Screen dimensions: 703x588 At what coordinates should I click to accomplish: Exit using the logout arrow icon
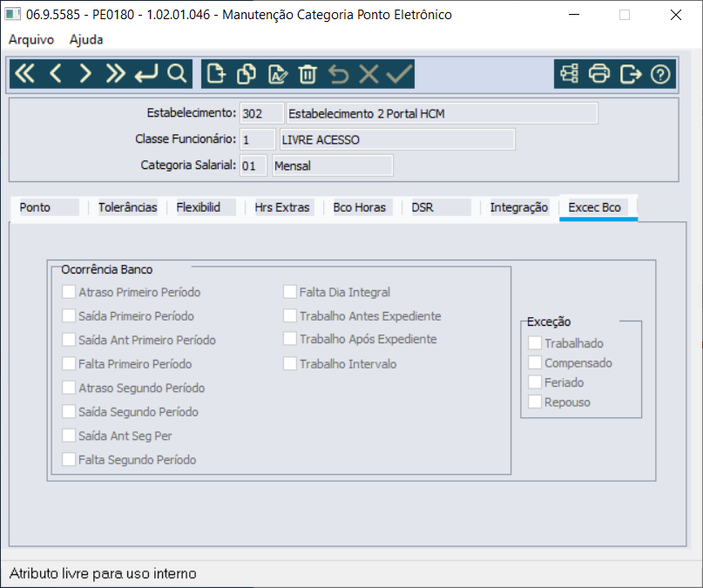(631, 73)
